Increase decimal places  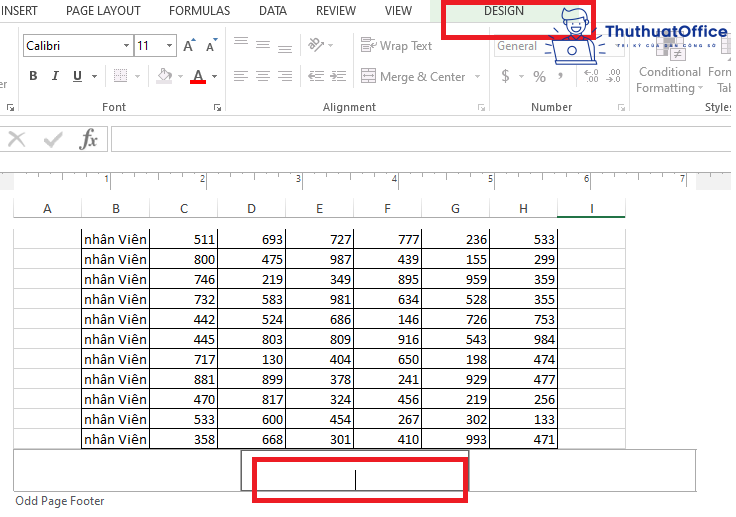click(591, 76)
